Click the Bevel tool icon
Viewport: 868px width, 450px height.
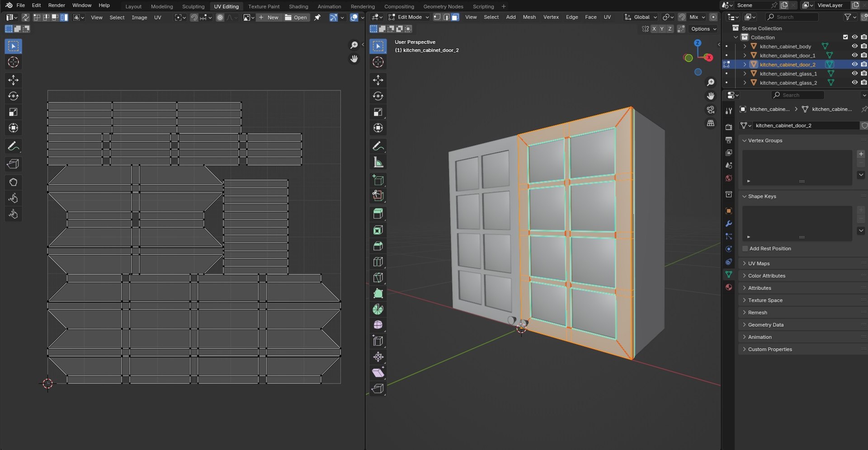point(378,246)
